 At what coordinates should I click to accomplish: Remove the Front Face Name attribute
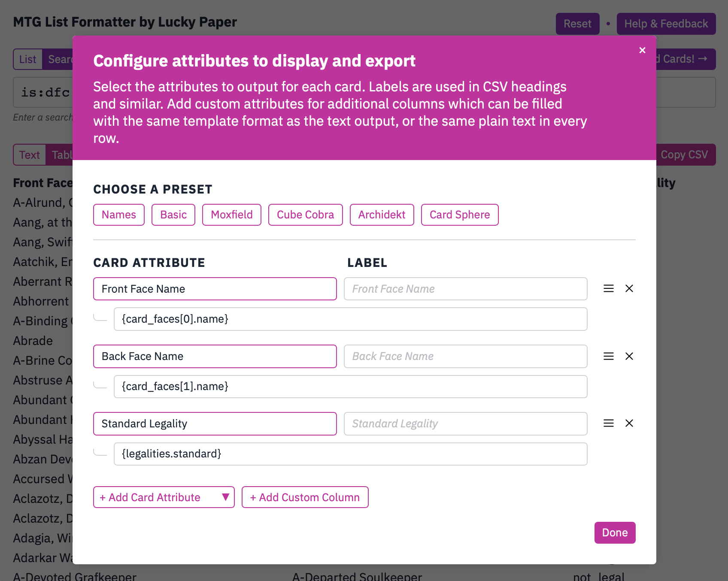629,289
